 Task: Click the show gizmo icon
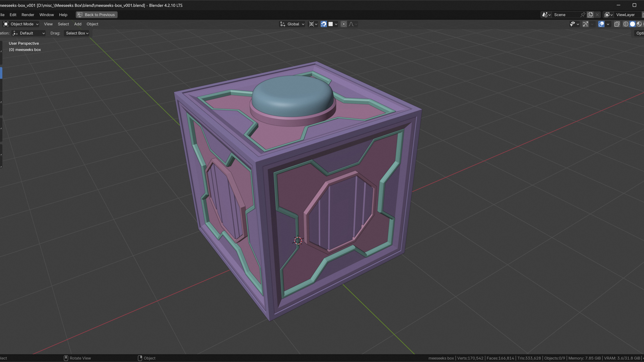(585, 24)
